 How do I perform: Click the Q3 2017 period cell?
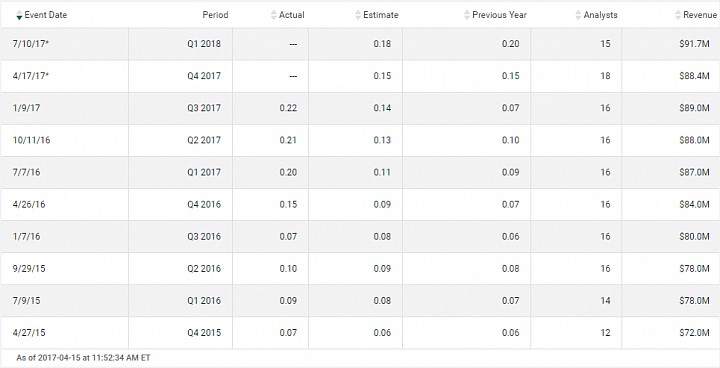coord(180,108)
